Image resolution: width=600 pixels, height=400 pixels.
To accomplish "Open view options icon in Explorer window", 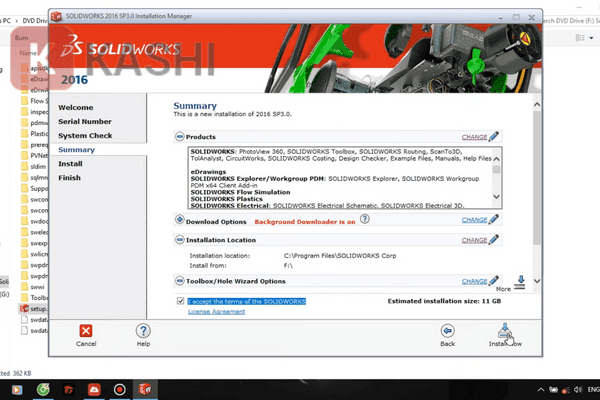I will [x=580, y=38].
